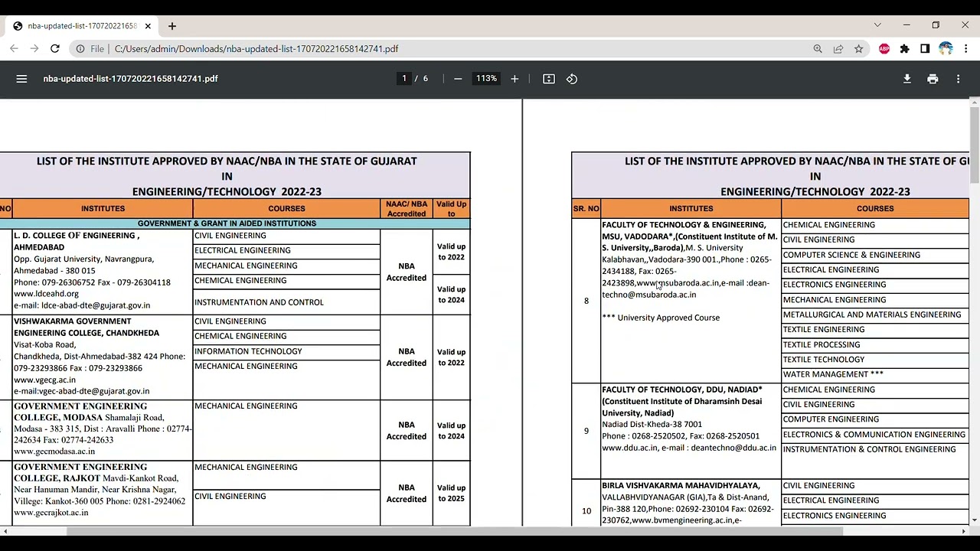Screen dimensions: 980x551
Task: Open the PDF viewer sidebar menu
Action: coord(21,79)
